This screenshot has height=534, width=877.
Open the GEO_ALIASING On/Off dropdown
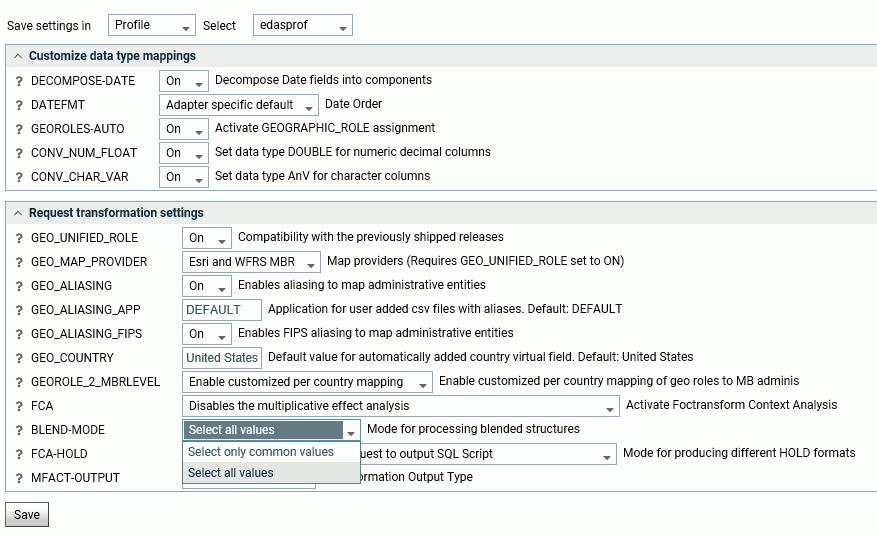pyautogui.click(x=206, y=286)
